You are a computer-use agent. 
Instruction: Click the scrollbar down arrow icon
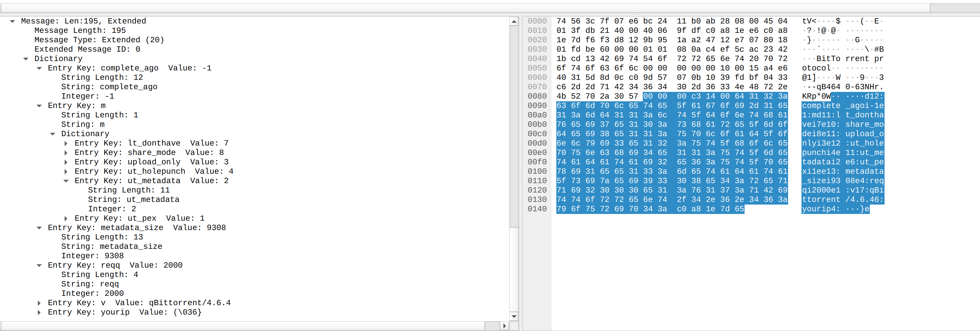pos(514,316)
